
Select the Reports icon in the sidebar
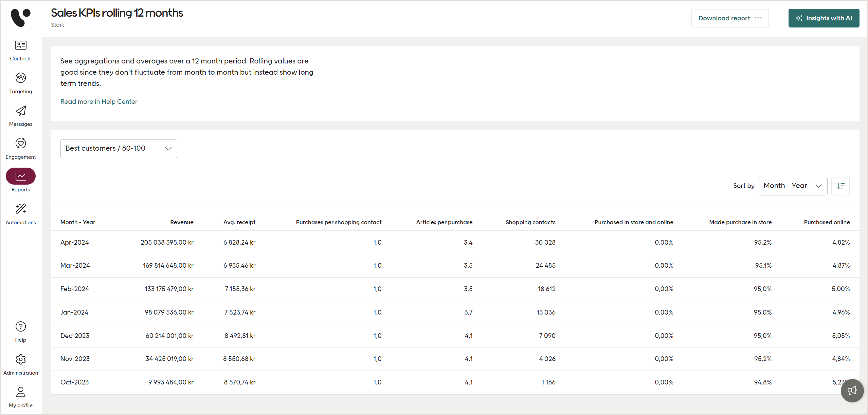pos(20,176)
